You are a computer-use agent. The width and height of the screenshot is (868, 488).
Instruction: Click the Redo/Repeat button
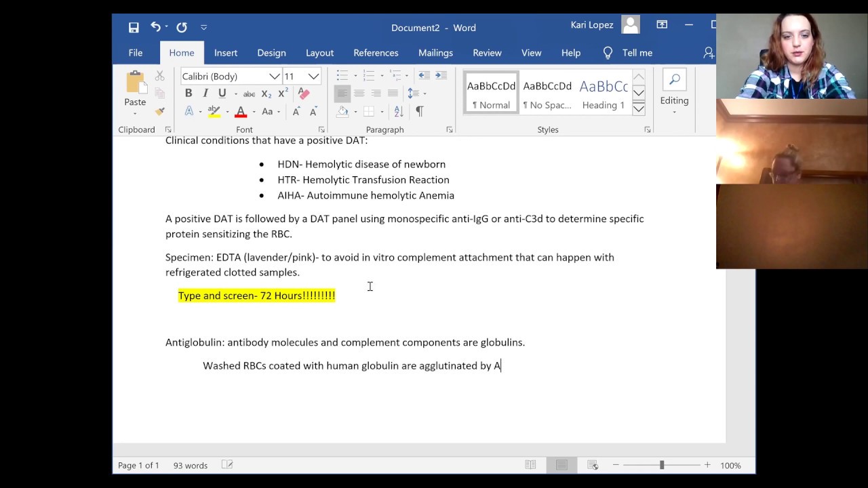(x=182, y=27)
